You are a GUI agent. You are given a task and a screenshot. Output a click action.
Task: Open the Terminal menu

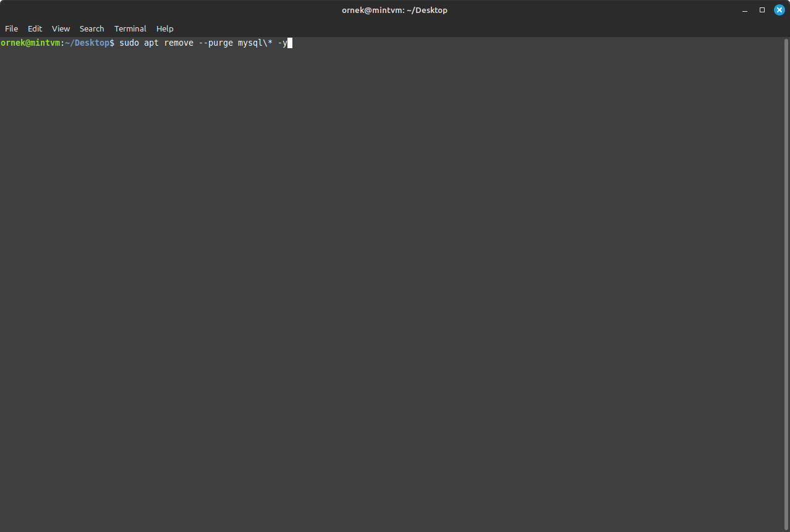[x=130, y=28]
